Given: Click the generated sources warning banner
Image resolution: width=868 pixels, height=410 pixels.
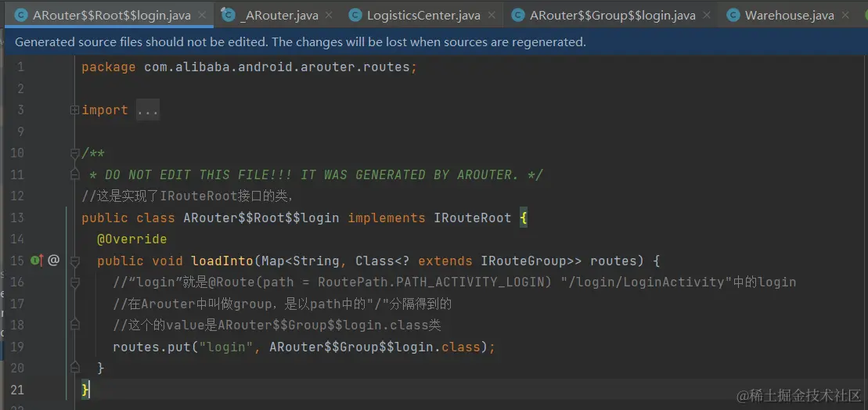Looking at the screenshot, I should click(436, 42).
